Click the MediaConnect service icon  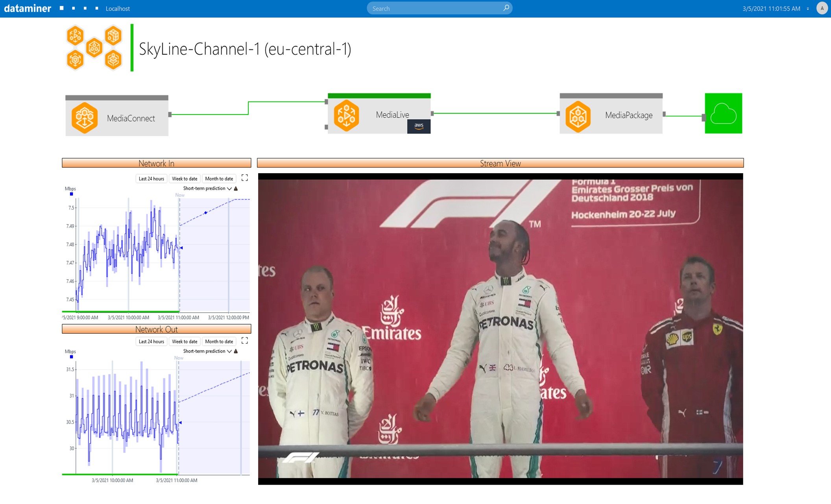click(85, 118)
